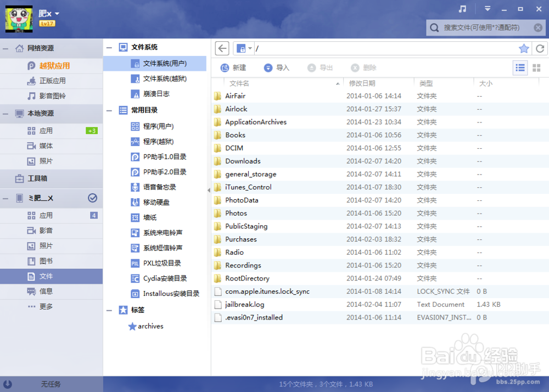This screenshot has width=549, height=392.
Task: Click the music note icon in title bar
Action: (x=462, y=9)
